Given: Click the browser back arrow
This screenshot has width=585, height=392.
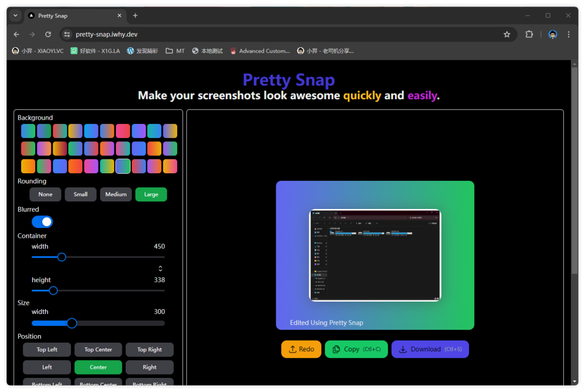Looking at the screenshot, I should 16,34.
